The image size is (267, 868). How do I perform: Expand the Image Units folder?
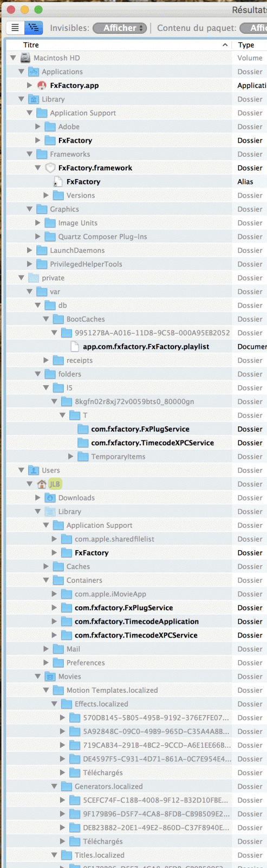[x=38, y=223]
